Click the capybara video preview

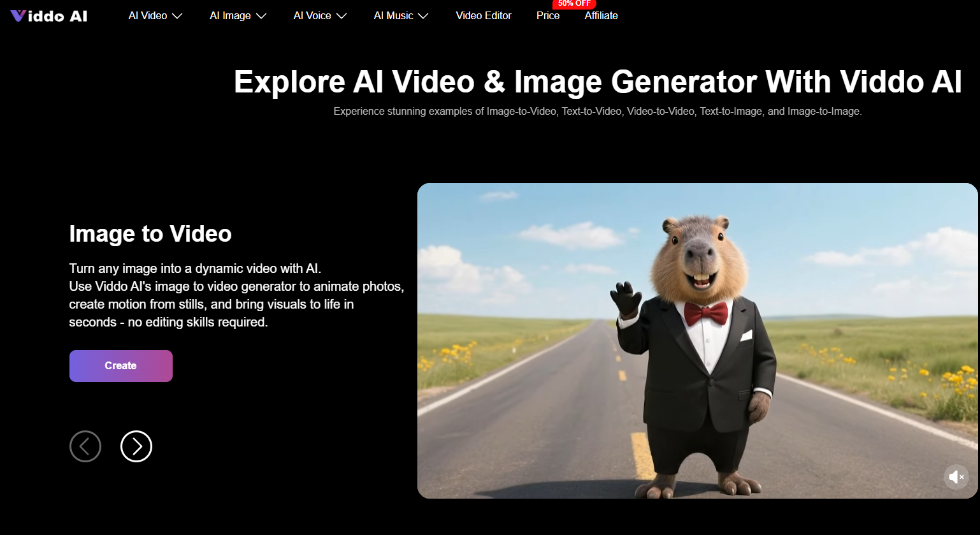pos(698,341)
